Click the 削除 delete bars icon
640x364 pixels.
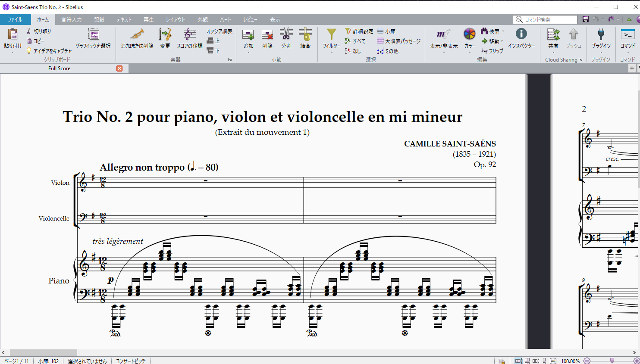click(x=267, y=34)
